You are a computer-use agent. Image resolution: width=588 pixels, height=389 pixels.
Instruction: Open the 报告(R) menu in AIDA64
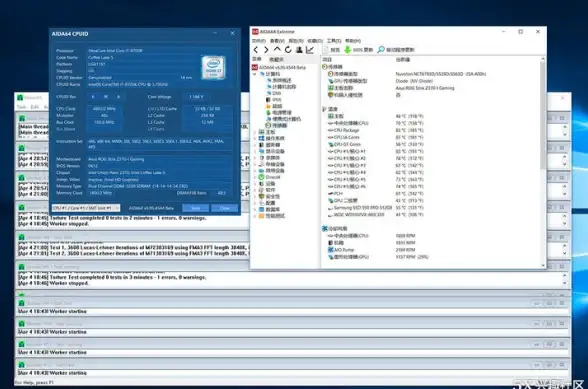click(x=296, y=41)
